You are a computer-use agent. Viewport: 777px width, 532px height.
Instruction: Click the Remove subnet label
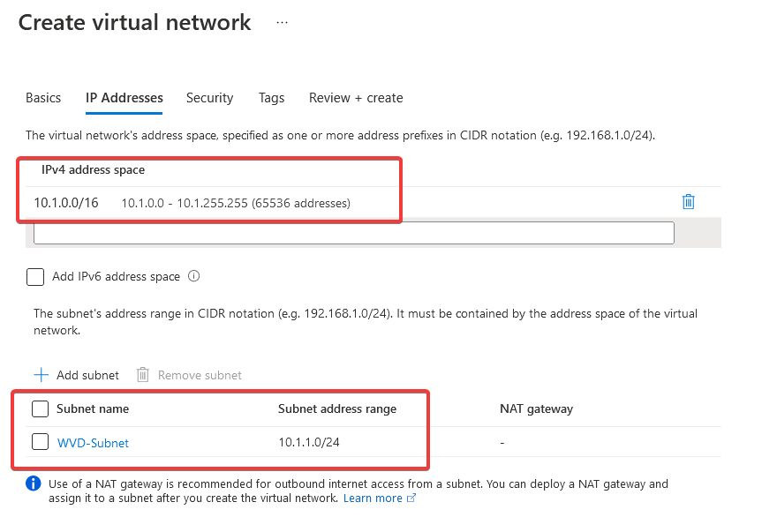pos(200,375)
